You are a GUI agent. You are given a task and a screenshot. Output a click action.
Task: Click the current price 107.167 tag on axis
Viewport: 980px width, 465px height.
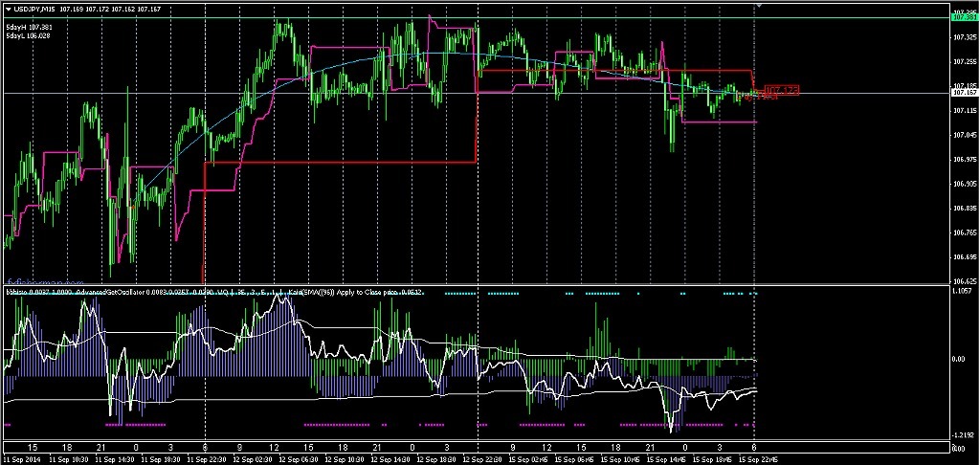(965, 93)
